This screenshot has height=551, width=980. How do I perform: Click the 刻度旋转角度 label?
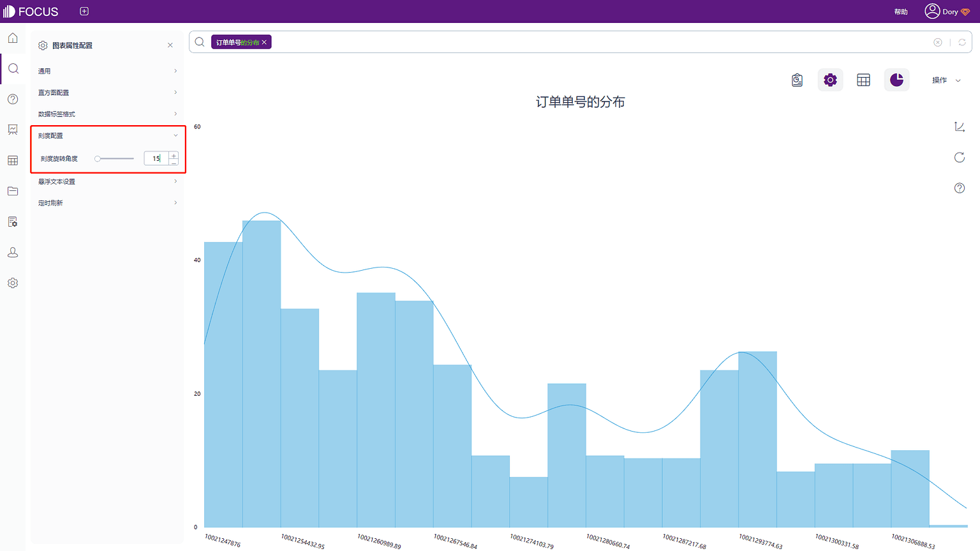(x=59, y=158)
